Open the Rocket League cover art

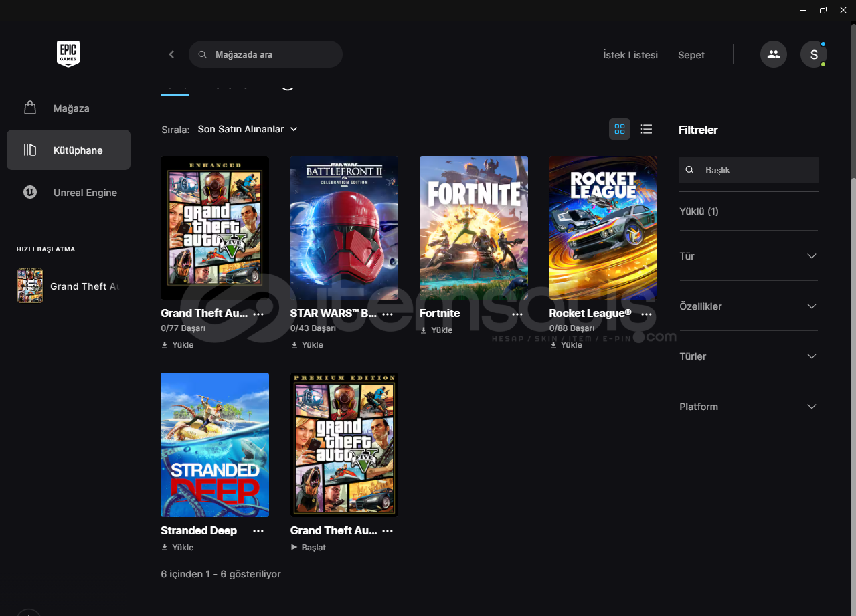pos(603,227)
